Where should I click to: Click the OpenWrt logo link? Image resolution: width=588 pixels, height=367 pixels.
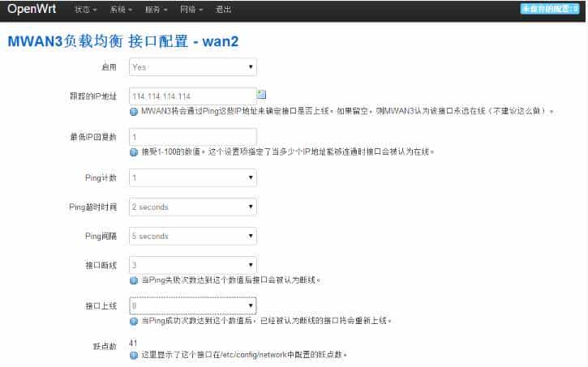[x=32, y=9]
